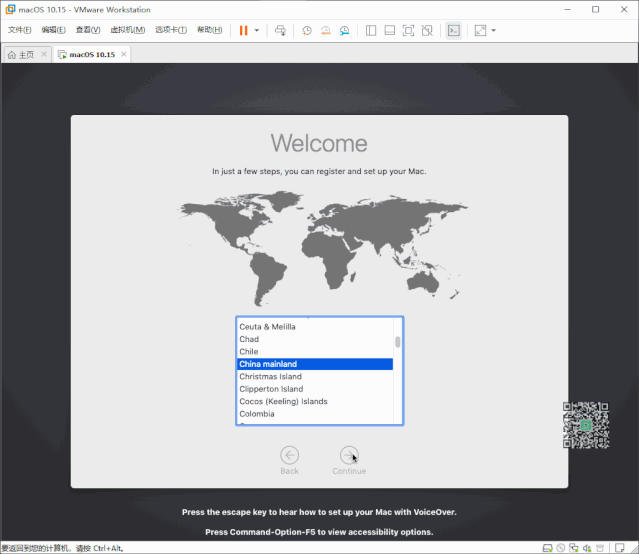Select Chile from the country list
The height and width of the screenshot is (554, 639).
click(249, 352)
